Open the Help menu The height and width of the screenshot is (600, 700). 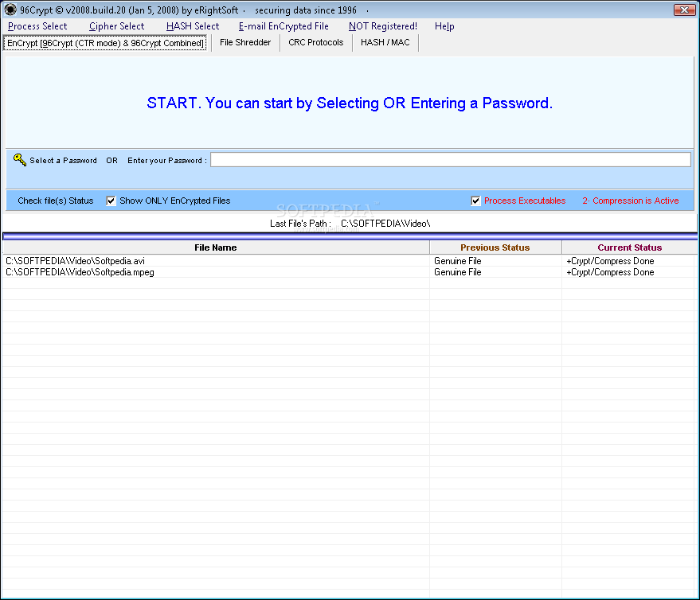coord(444,26)
